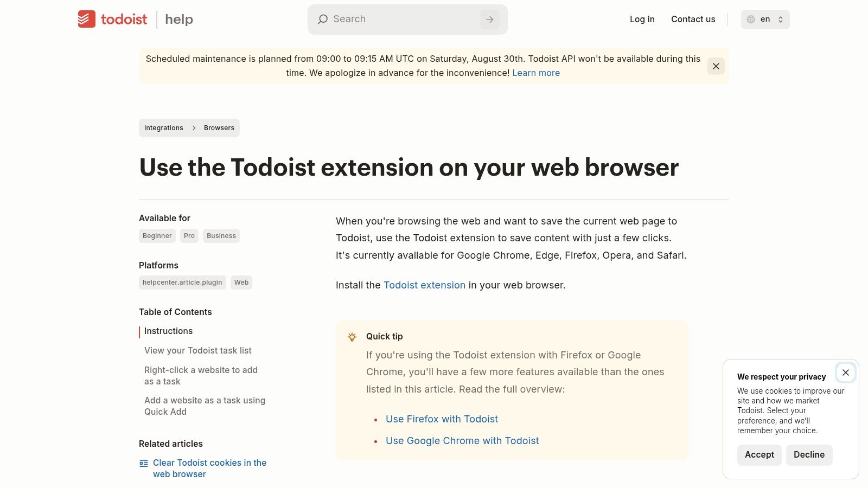The image size is (868, 488).
Task: Click the Log in link
Action: point(642,19)
